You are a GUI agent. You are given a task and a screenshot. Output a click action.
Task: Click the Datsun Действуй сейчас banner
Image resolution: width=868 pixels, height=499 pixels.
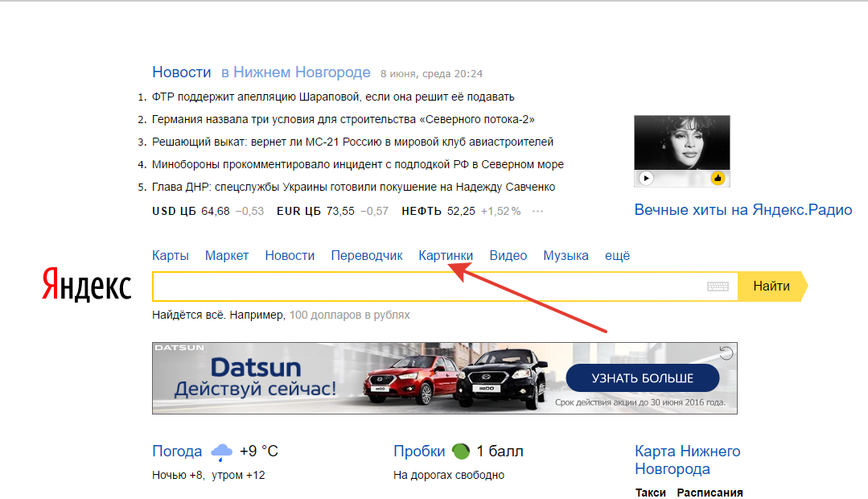445,378
